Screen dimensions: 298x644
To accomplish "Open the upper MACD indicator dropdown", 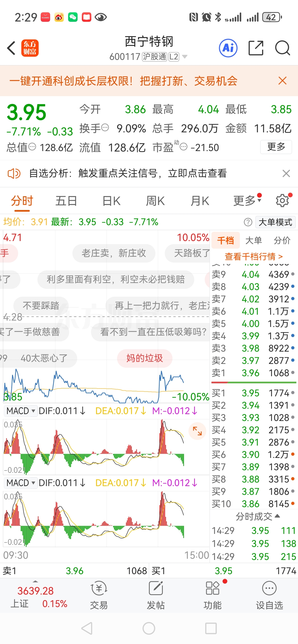I will tap(21, 411).
